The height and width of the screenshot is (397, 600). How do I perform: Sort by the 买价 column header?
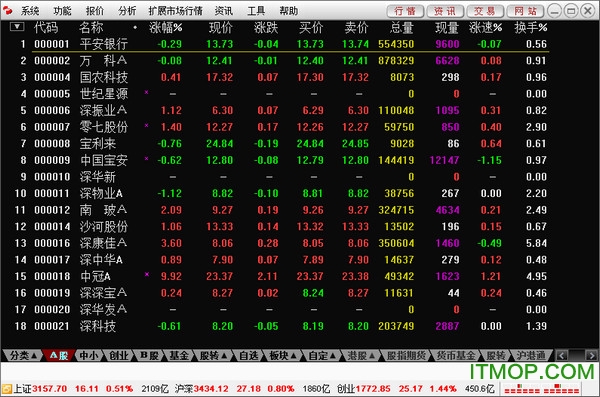(311, 28)
